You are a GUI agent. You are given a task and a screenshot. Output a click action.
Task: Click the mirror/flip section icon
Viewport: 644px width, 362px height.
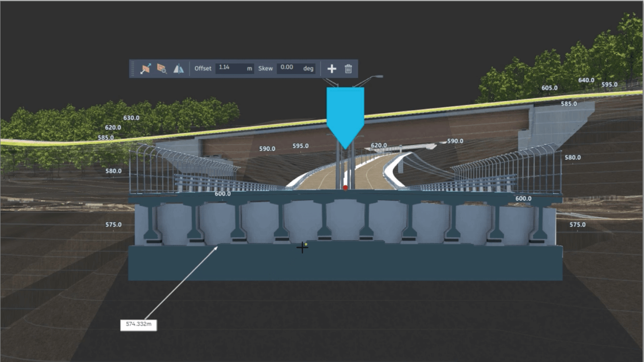point(179,69)
